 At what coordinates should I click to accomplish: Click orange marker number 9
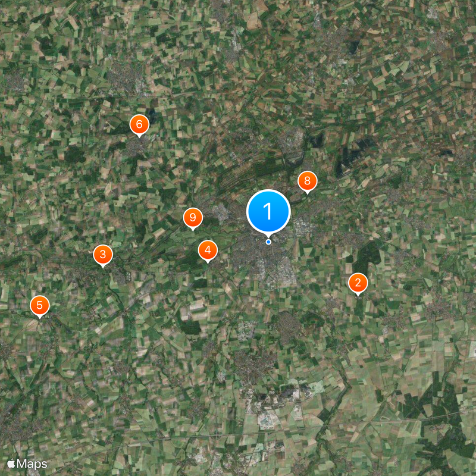point(193,218)
